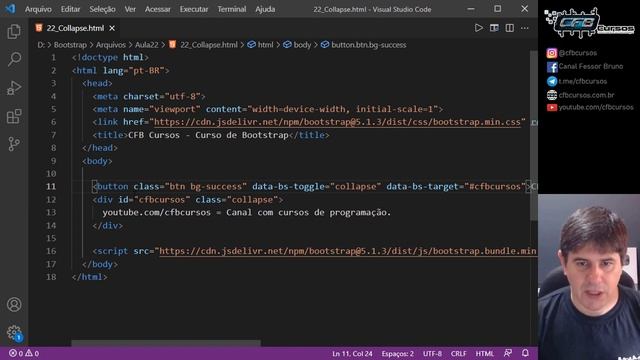Click the VS Code logo icon

tap(10, 9)
